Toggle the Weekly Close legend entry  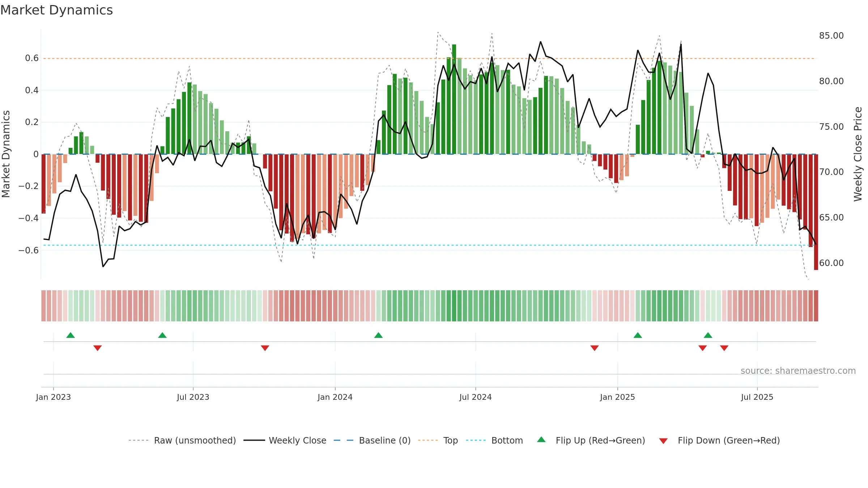point(285,440)
